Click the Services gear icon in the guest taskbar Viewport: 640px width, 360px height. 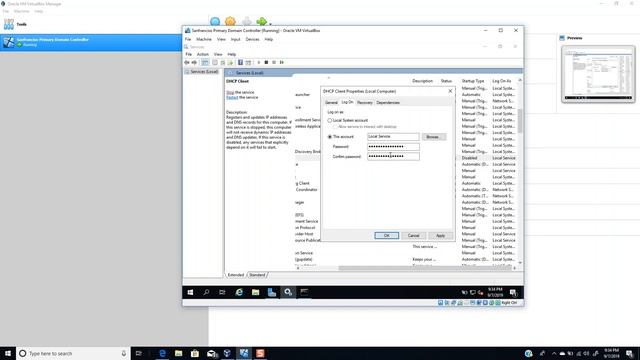pyautogui.click(x=288, y=292)
